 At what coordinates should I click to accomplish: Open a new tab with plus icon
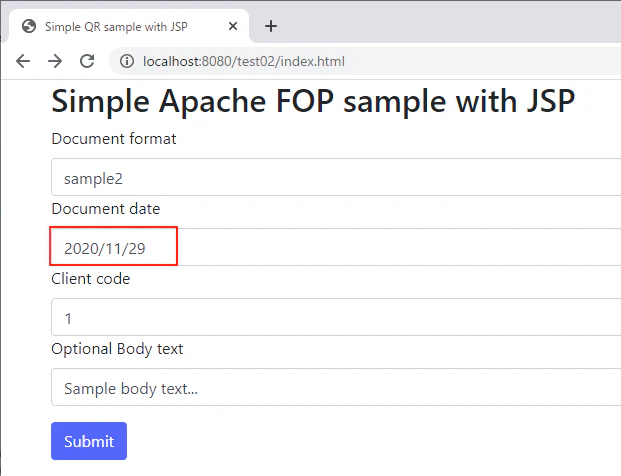point(271,27)
